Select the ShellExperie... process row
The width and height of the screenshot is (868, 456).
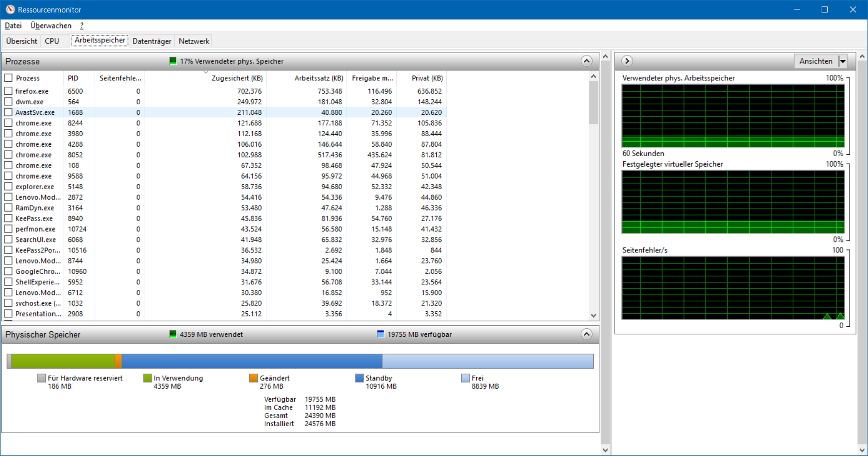[223, 282]
